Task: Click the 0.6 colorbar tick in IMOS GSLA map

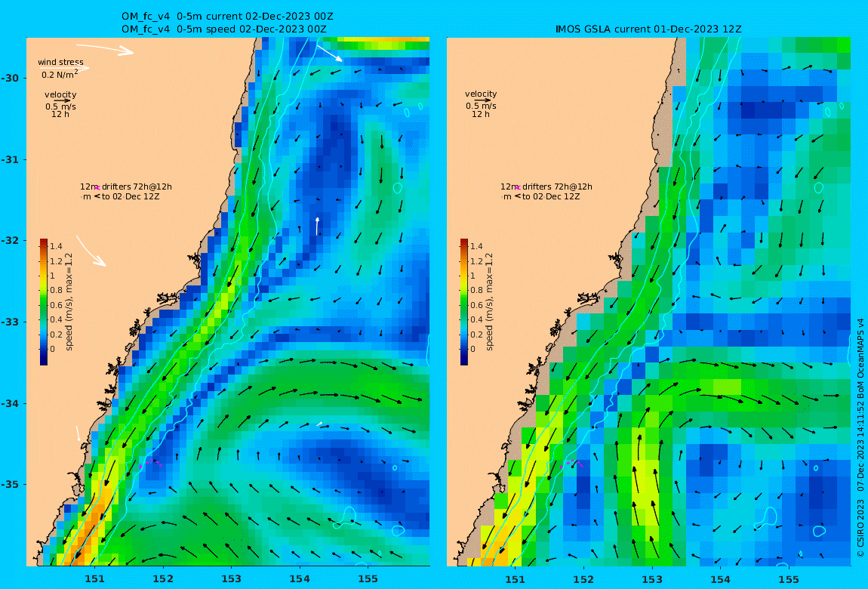Action: 476,305
